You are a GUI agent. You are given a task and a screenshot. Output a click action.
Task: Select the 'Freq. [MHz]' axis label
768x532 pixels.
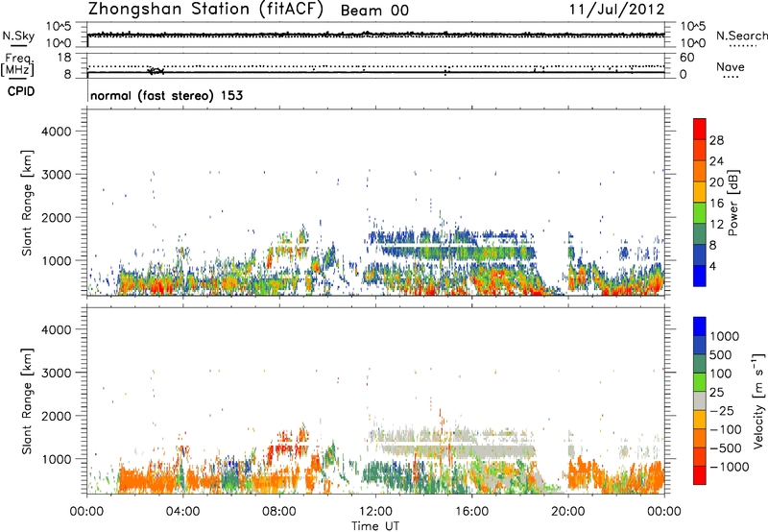point(17,64)
